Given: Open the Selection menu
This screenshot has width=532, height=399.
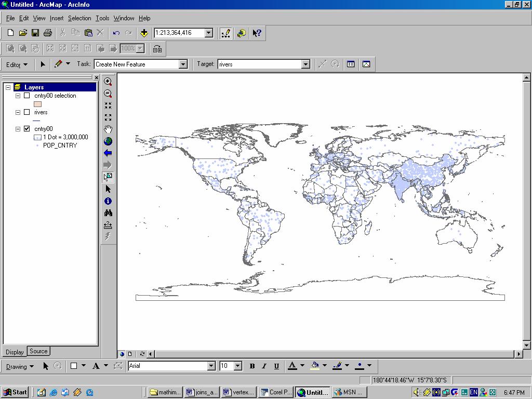Looking at the screenshot, I should 79,18.
